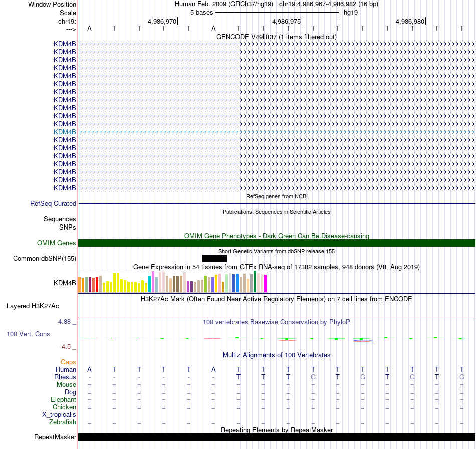Click 'Repeating Elements by RepeatMasker' title
Image resolution: width=476 pixels, height=449 pixels.
(277, 430)
